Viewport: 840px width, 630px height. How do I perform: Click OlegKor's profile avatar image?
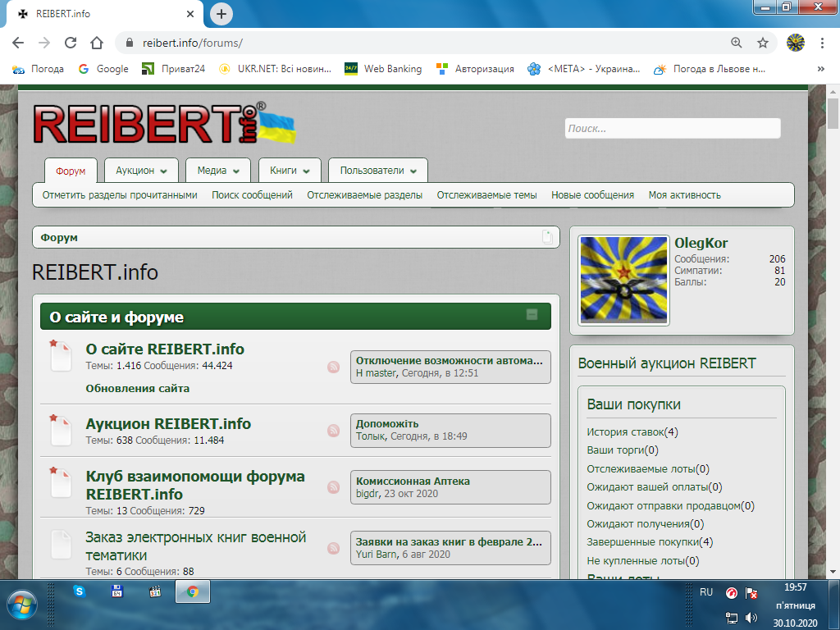click(x=623, y=281)
